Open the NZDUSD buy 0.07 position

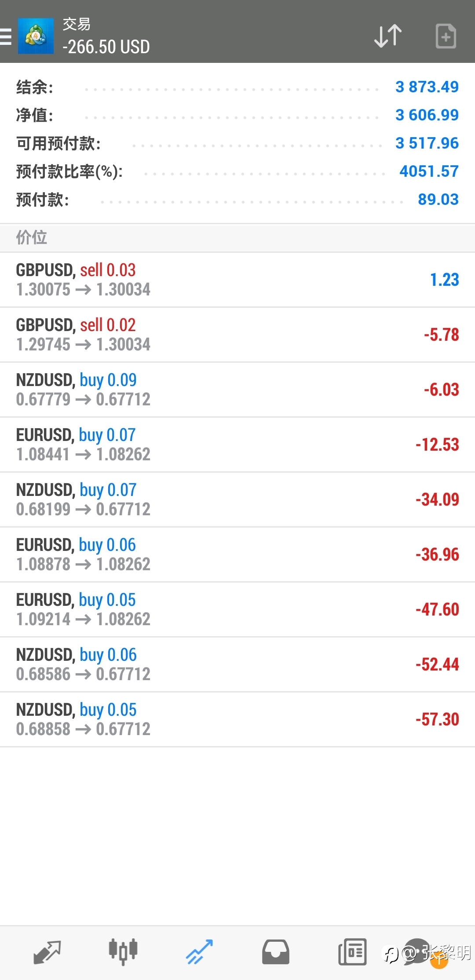[237, 499]
